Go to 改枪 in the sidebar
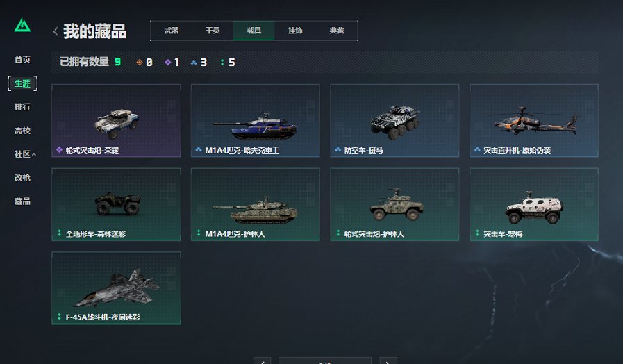The height and width of the screenshot is (364, 623). click(x=22, y=178)
